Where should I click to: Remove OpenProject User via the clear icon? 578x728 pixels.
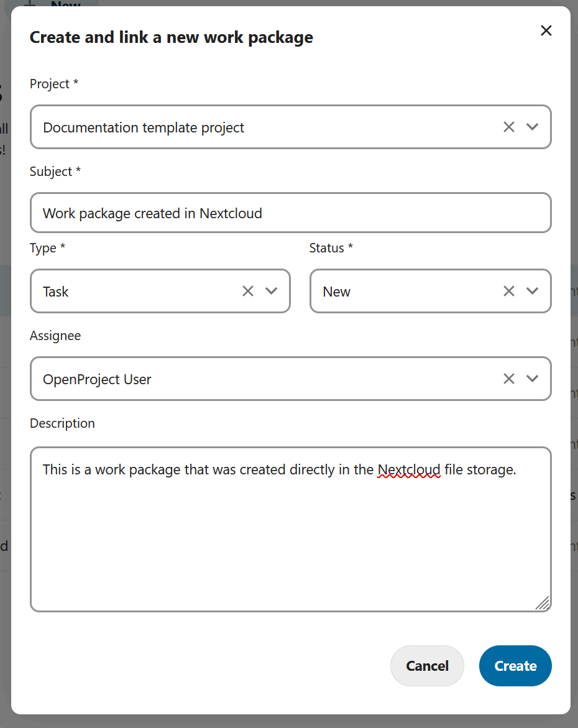(x=508, y=379)
